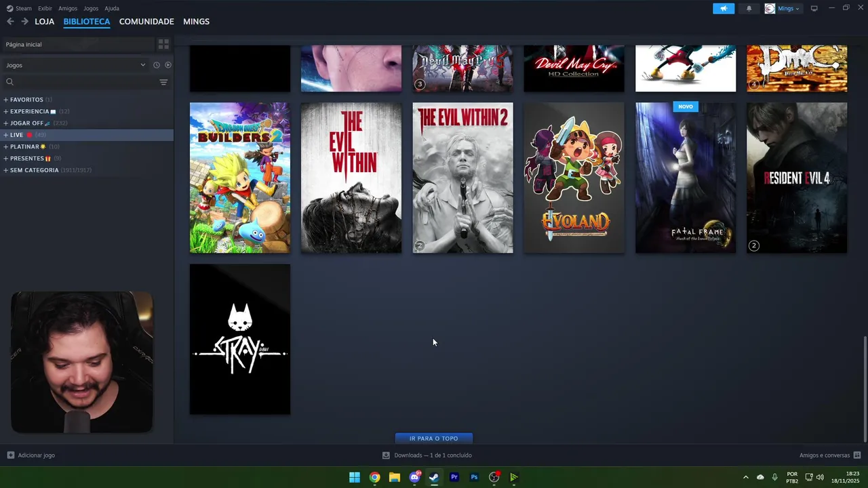
Task: Click the library search field
Action: pyautogui.click(x=85, y=82)
